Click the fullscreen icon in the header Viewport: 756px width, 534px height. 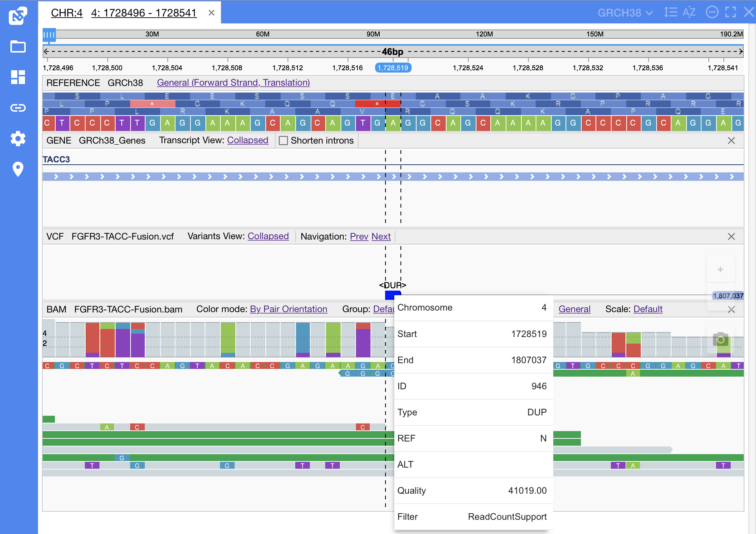point(731,12)
